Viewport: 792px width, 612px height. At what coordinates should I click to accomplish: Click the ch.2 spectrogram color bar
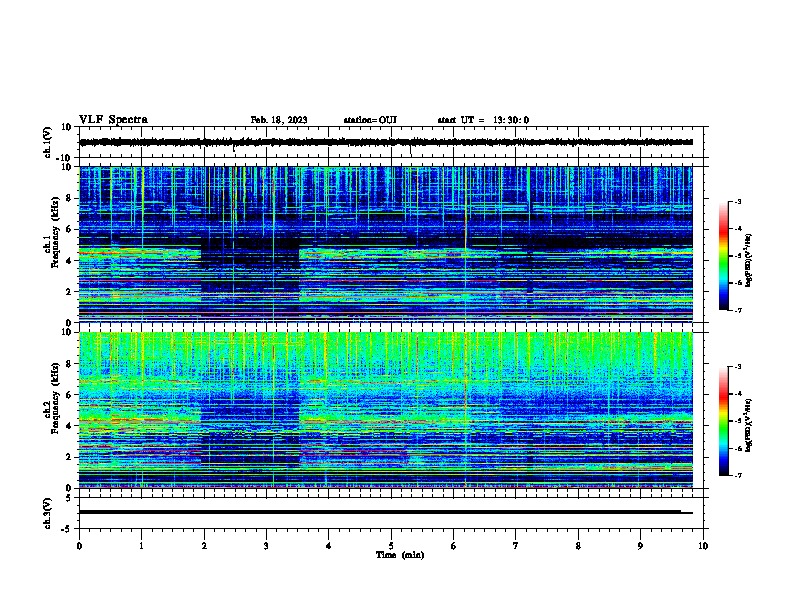(723, 421)
